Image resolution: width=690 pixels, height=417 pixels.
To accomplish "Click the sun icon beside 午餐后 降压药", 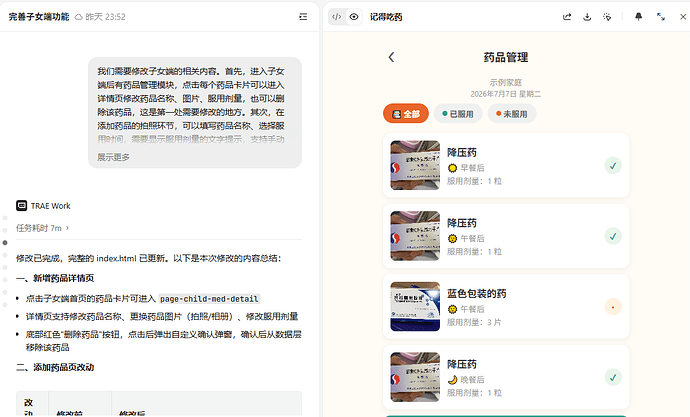I will (452, 238).
